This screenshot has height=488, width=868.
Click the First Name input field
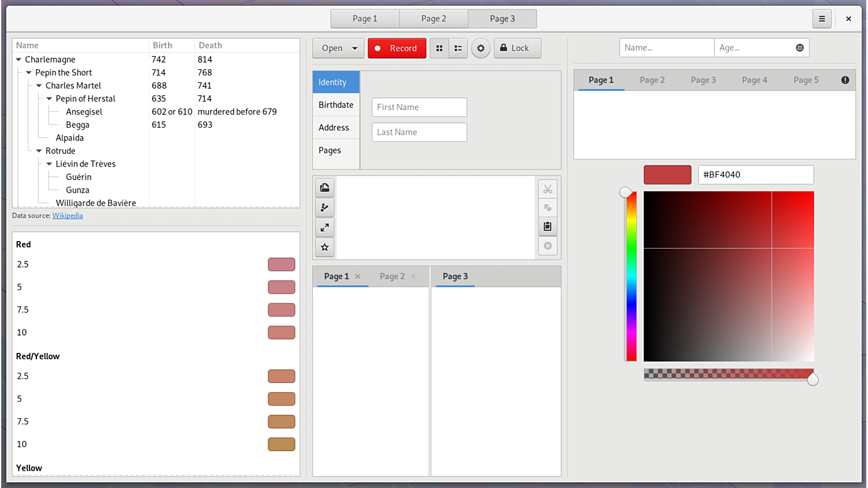coord(419,107)
